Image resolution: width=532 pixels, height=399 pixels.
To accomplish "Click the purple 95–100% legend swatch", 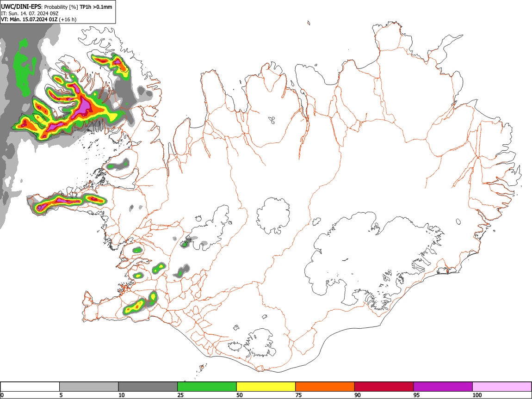I will click(443, 387).
